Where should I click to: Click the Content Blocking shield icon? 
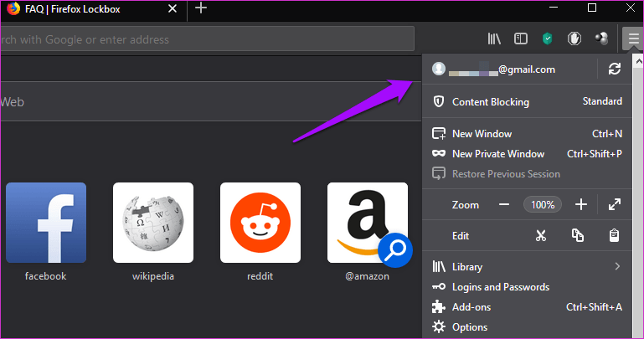439,101
